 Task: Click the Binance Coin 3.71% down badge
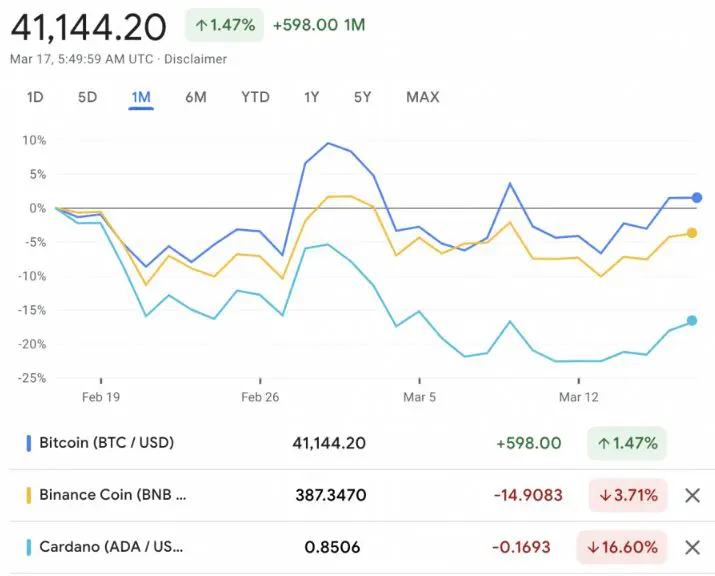[x=628, y=495]
